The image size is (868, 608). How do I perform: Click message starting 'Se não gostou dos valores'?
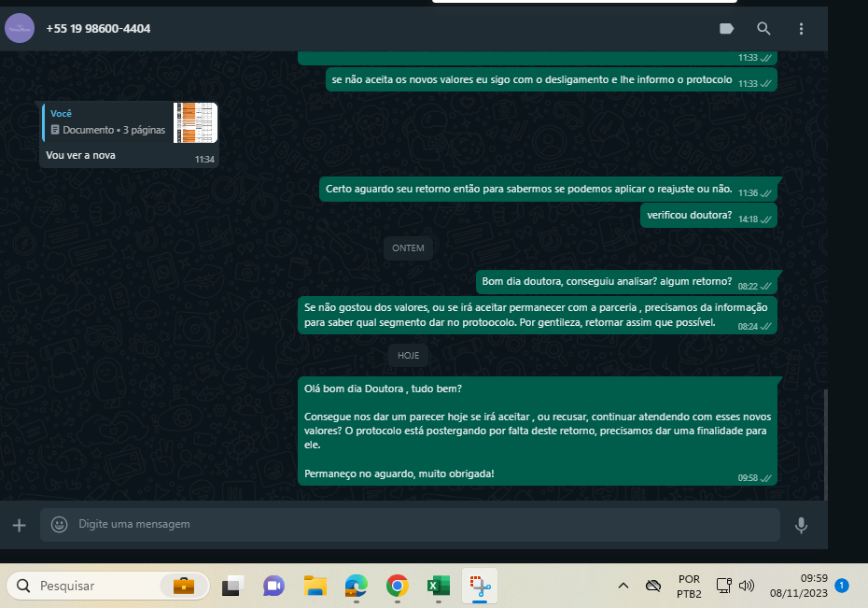(x=536, y=315)
